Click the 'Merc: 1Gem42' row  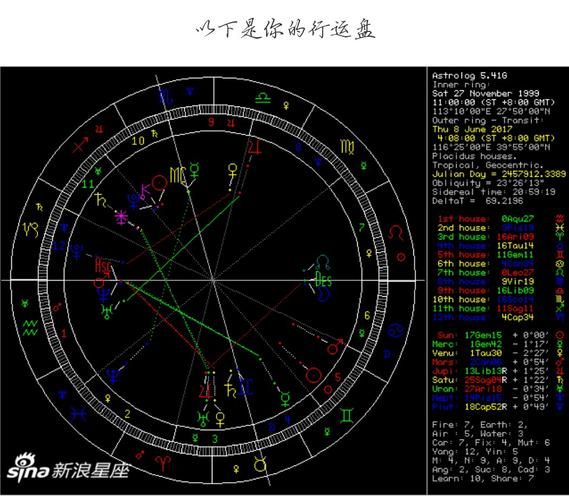[499, 344]
